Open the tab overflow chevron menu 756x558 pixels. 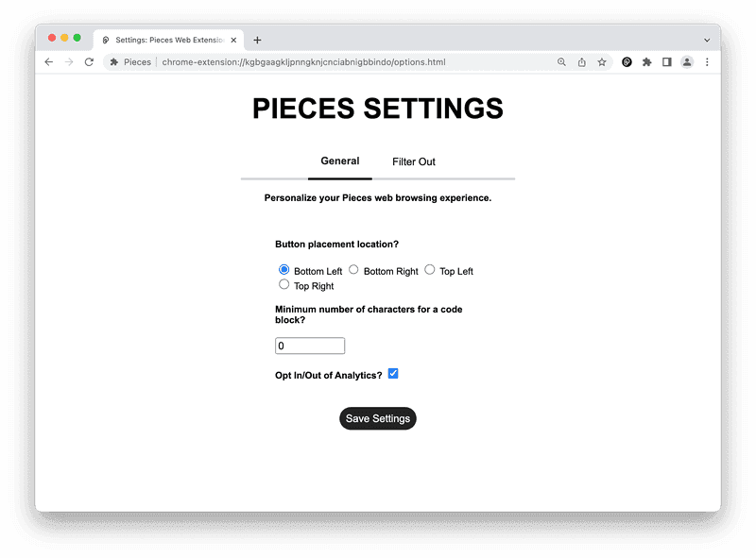point(707,39)
